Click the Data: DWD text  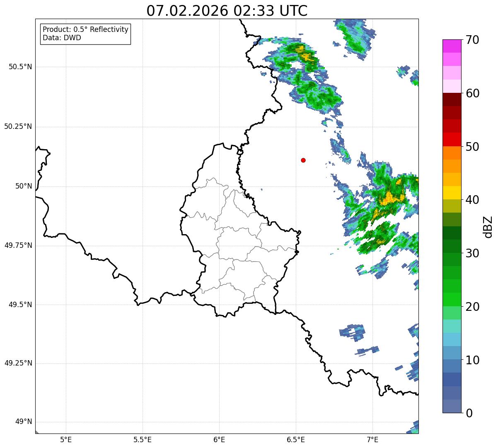(62, 38)
